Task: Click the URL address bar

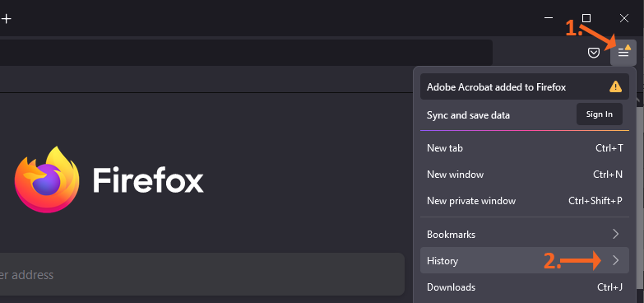Action: [x=246, y=53]
